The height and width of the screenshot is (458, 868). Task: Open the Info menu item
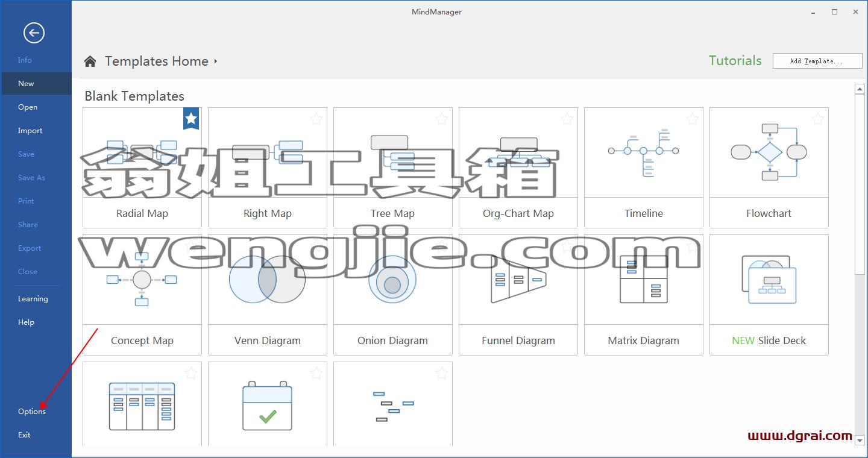pos(36,60)
